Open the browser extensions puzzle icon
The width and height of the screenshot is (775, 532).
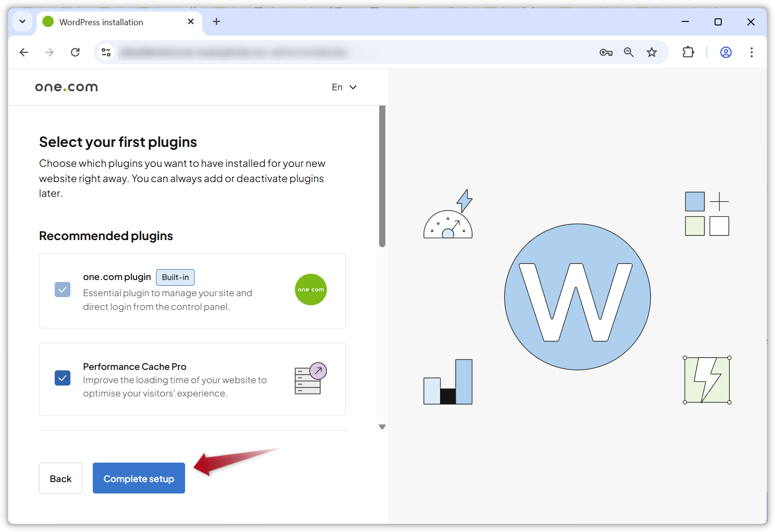(688, 52)
